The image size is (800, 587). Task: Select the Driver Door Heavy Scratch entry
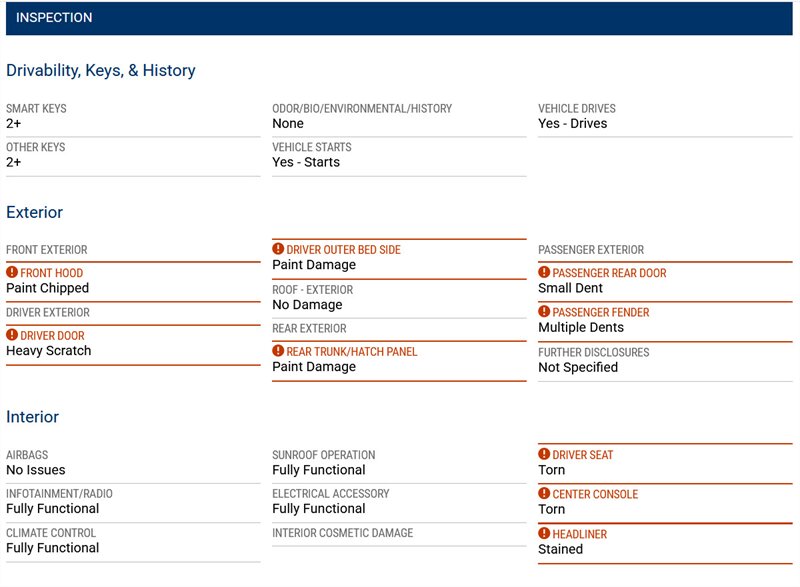(x=49, y=351)
